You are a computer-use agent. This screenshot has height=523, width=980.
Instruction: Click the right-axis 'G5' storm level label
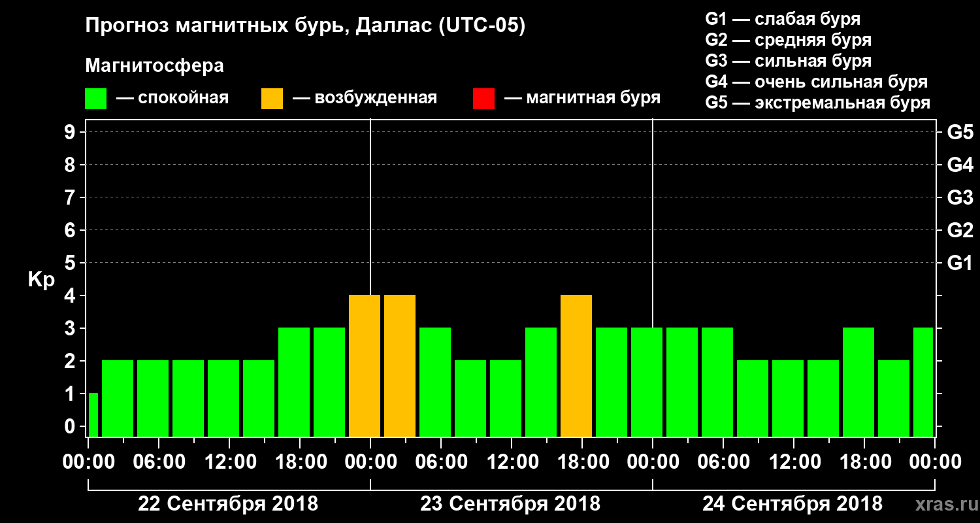(x=960, y=133)
